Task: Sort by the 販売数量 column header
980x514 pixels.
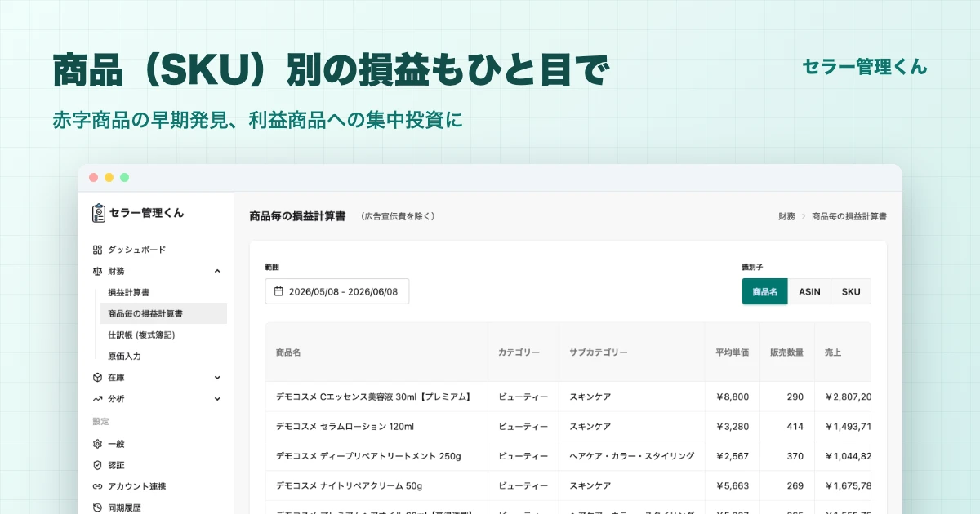Action: (x=786, y=352)
